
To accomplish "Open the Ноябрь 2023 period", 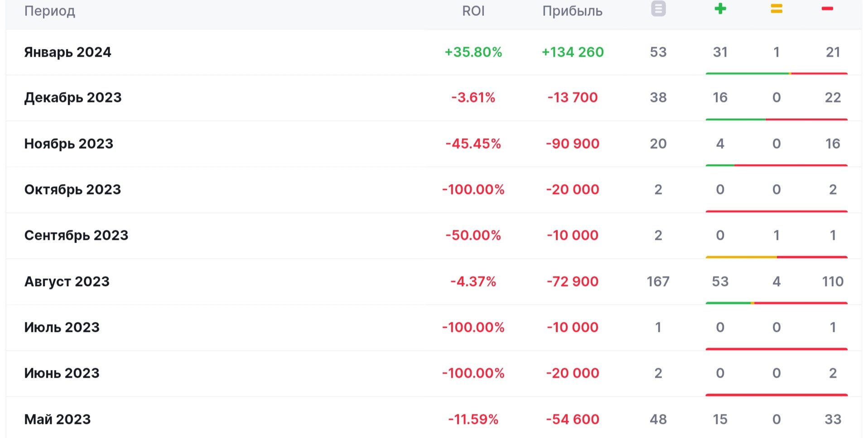I will pos(69,144).
